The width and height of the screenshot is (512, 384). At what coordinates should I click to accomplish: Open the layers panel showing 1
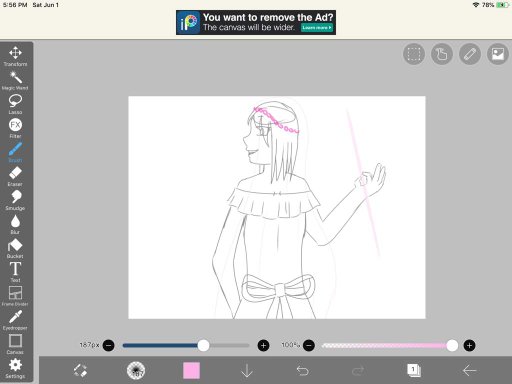click(414, 370)
